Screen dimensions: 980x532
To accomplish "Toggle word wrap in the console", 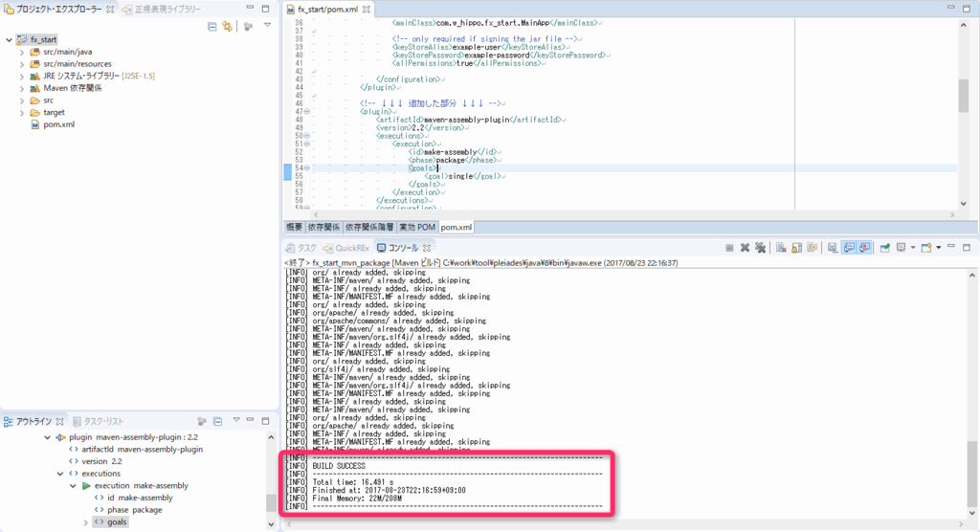I will [x=812, y=248].
